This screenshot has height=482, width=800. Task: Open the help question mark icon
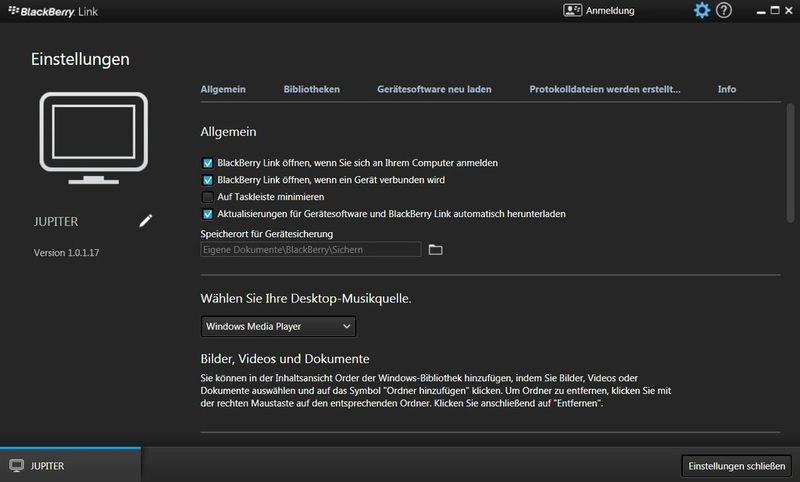[723, 10]
